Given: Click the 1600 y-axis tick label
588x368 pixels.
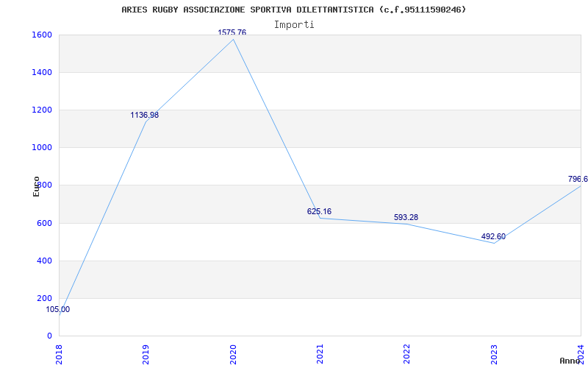Looking at the screenshot, I should tap(40, 35).
